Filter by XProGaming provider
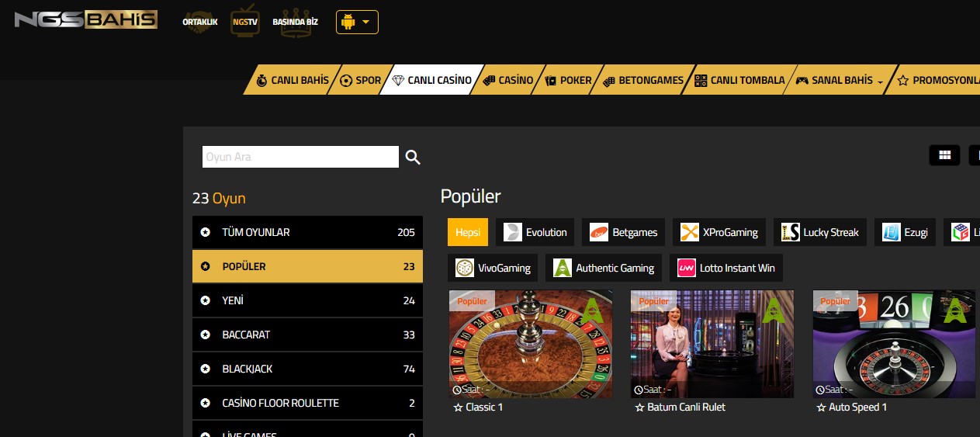980x437 pixels. point(719,232)
